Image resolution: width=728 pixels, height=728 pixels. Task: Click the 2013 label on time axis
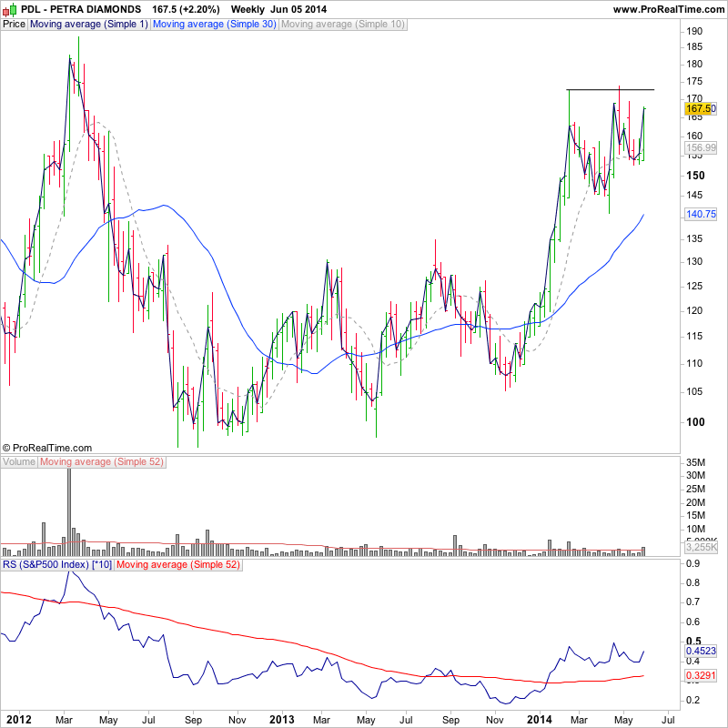coord(282,720)
